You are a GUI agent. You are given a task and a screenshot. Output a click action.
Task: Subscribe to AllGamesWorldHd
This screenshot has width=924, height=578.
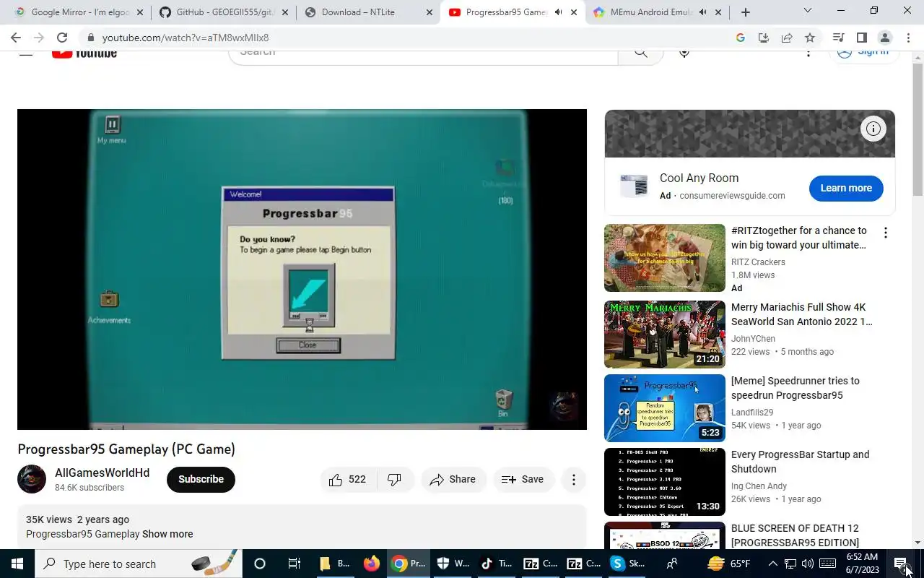[x=201, y=479]
